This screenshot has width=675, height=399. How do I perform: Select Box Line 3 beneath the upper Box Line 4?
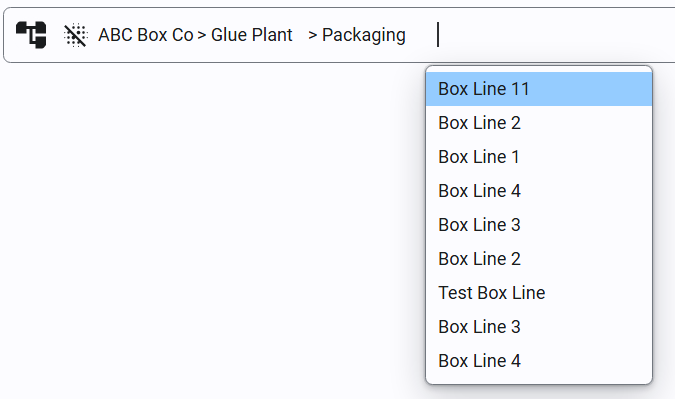pos(539,225)
